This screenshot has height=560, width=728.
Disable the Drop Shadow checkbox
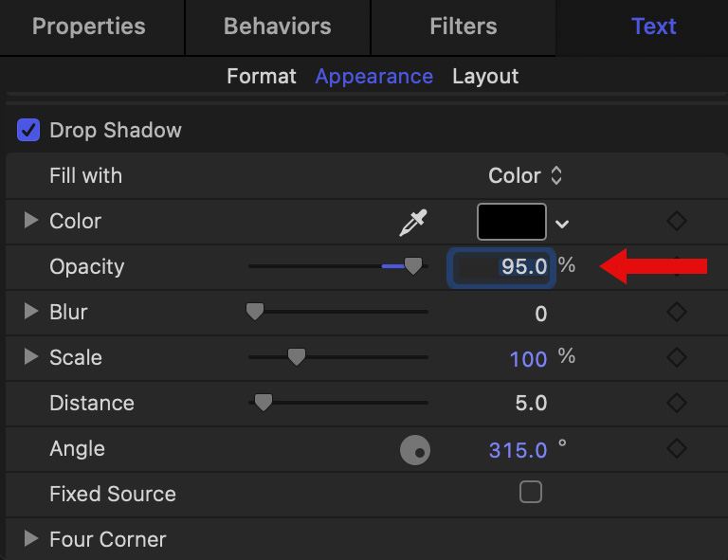point(28,130)
